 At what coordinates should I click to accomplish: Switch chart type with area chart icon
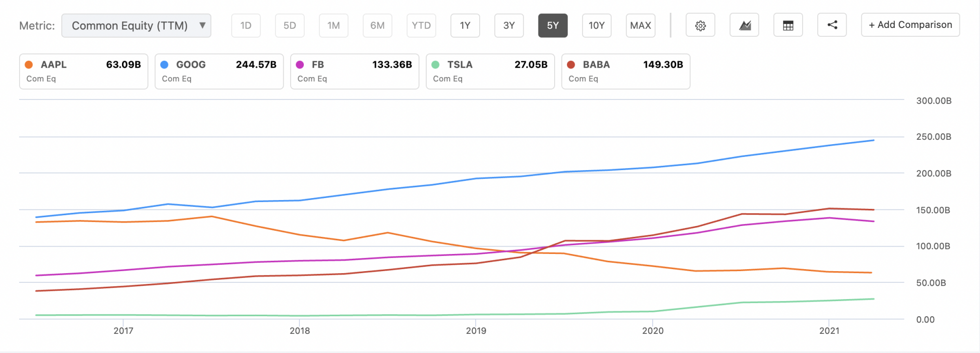tap(744, 25)
